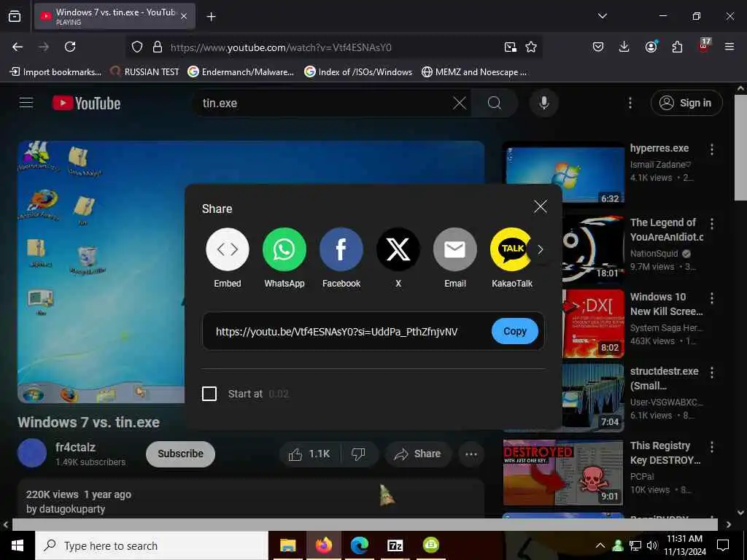
Task: Open picture-in-picture icon in address bar
Action: click(x=510, y=47)
